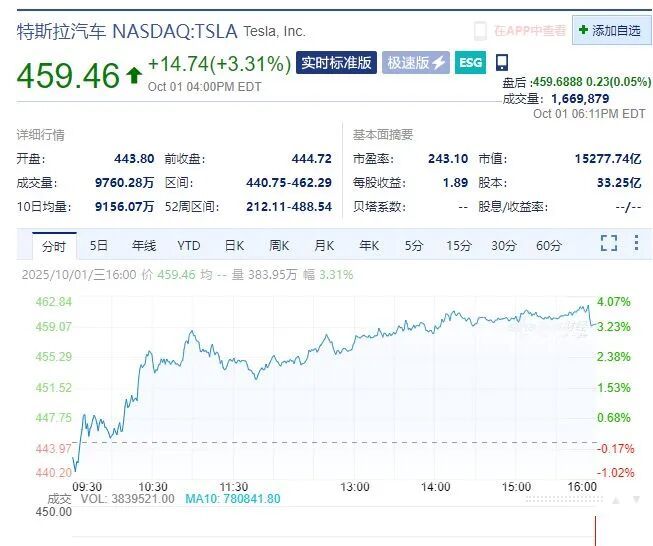Click the mobile phone icon beside ESG
Screen dimensions: 653x546
pos(501,62)
